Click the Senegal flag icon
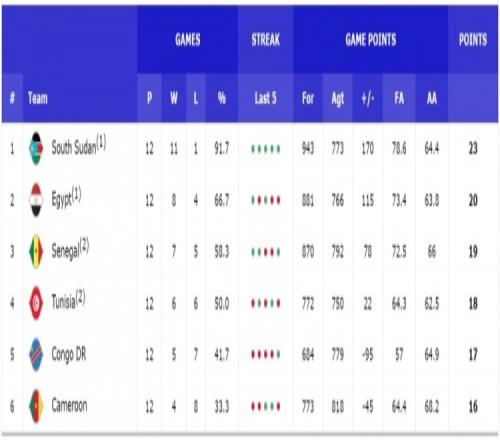The image size is (500, 440). pos(36,251)
